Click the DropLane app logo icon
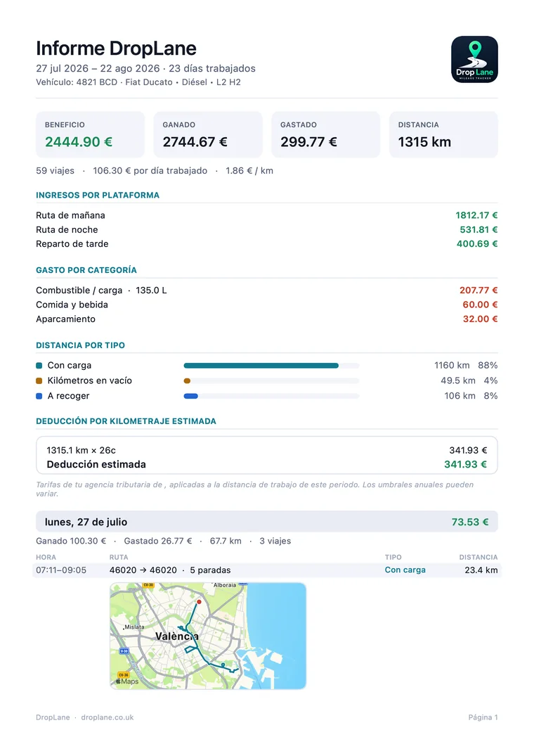Image resolution: width=534 pixels, height=756 pixels. point(474,59)
